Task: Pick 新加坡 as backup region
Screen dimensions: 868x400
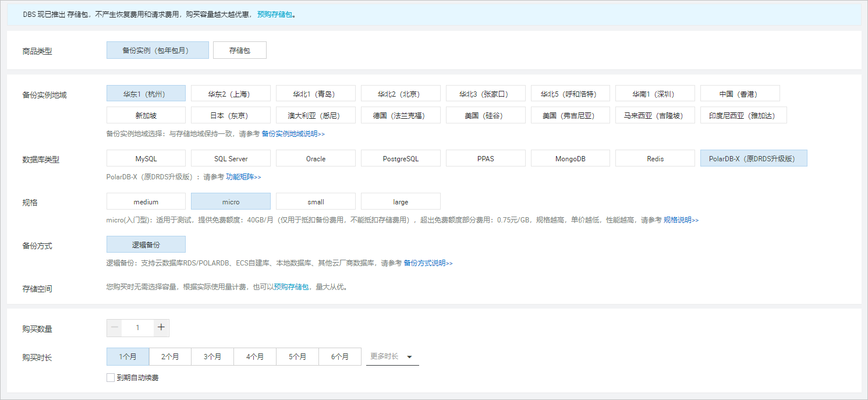Action: (x=146, y=115)
